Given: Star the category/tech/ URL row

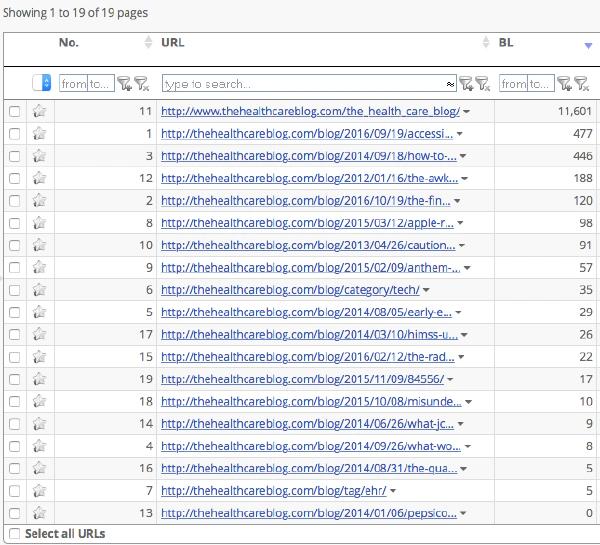Looking at the screenshot, I should coord(39,290).
